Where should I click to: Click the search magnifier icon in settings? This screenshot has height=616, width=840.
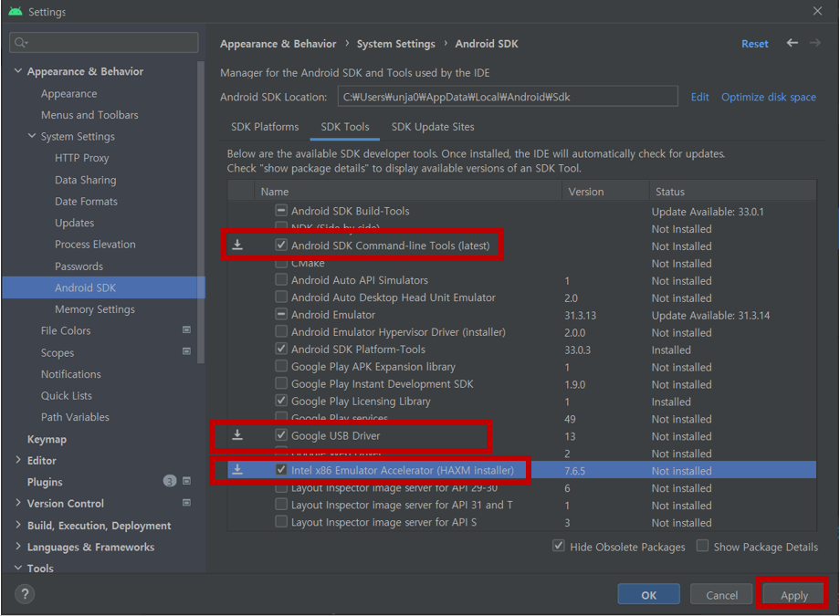tap(21, 42)
